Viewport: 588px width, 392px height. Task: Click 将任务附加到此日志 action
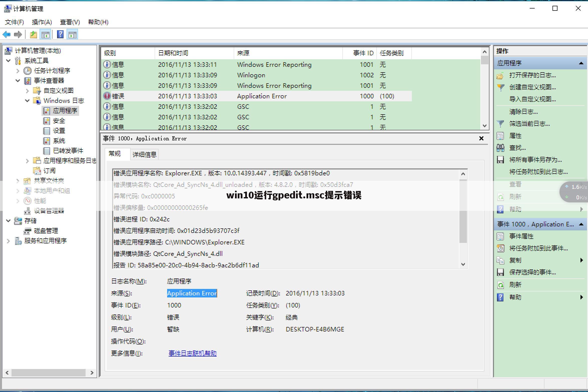538,172
